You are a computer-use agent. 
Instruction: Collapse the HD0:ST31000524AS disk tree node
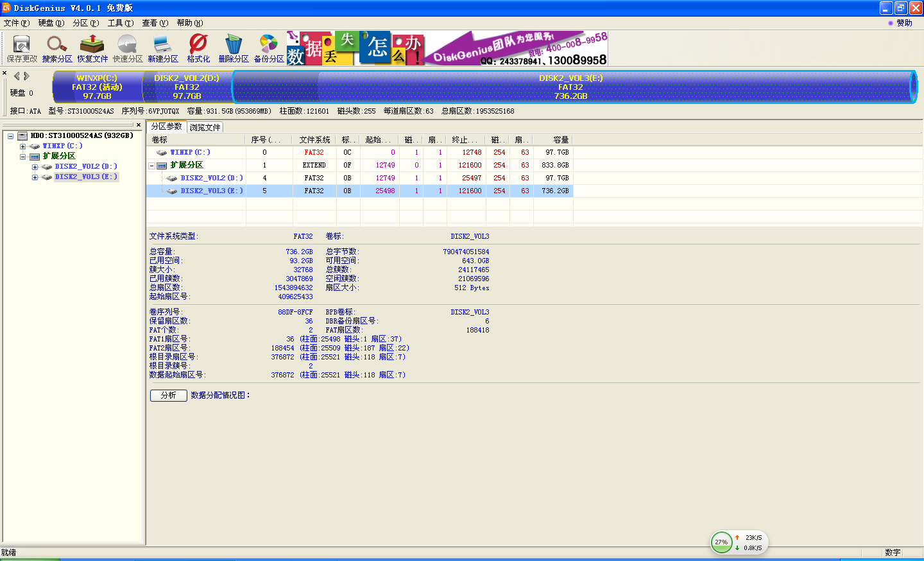(10, 136)
